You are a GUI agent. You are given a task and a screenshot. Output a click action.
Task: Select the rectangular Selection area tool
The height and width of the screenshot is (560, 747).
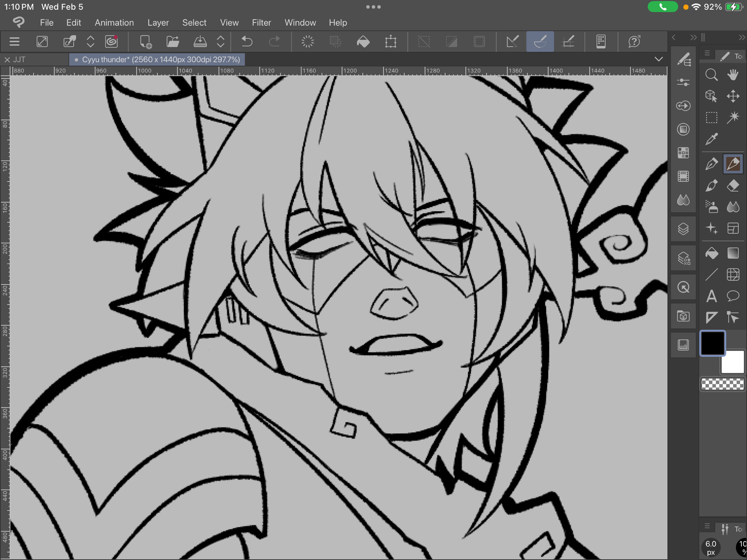pos(712,117)
